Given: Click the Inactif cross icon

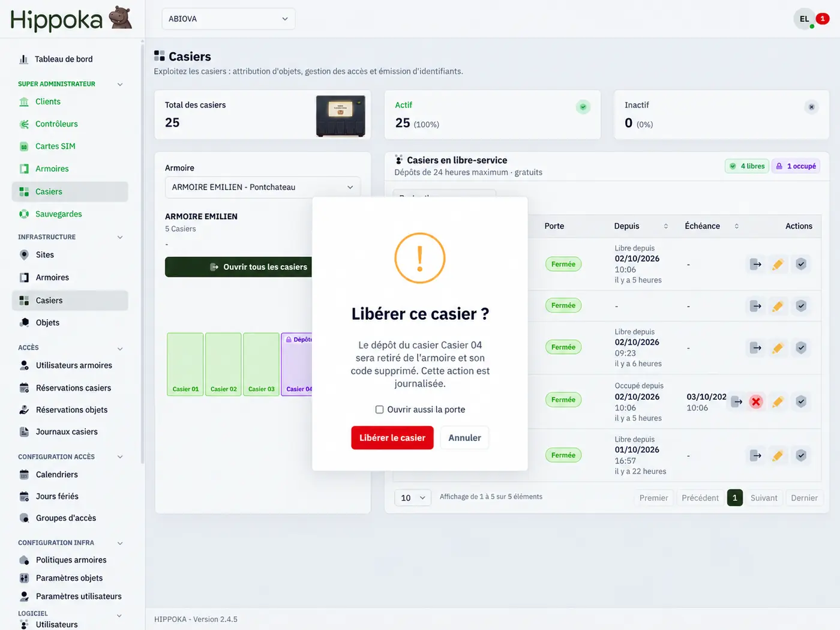Looking at the screenshot, I should click(811, 107).
